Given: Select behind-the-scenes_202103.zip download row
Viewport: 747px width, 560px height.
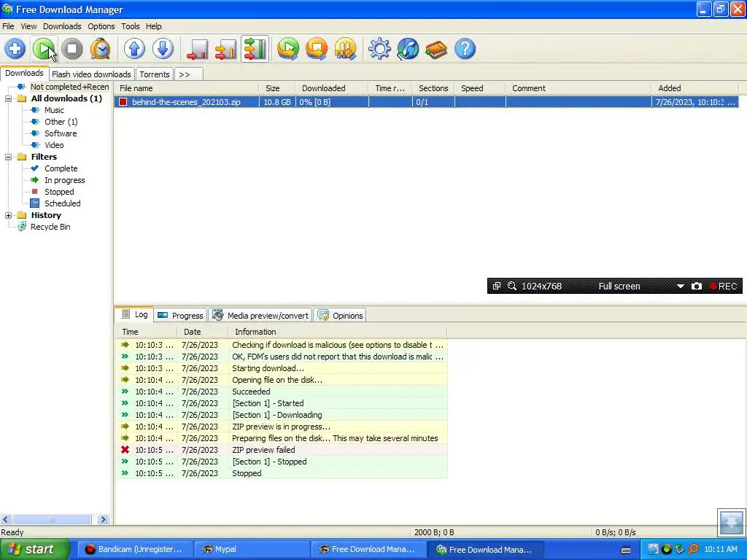Looking at the screenshot, I should tap(426, 102).
